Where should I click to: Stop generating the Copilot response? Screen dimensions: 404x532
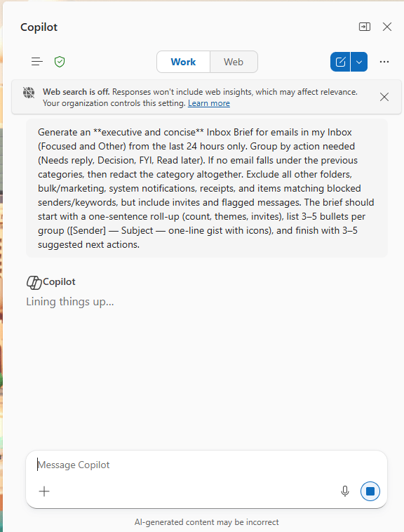(370, 491)
